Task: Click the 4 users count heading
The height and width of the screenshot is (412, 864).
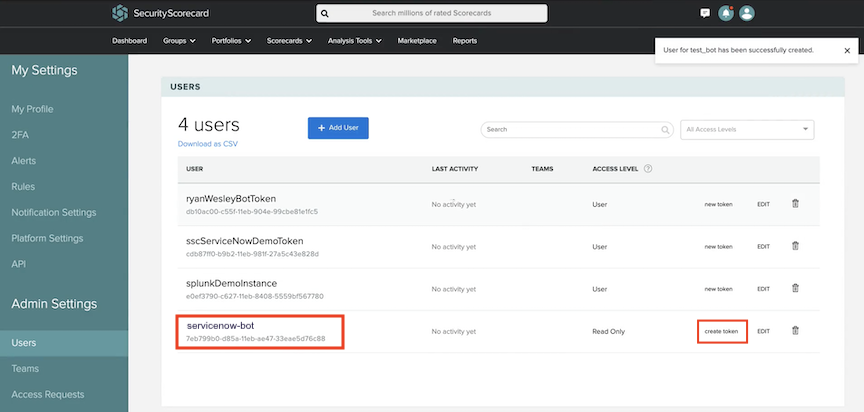Action: pyautogui.click(x=209, y=125)
